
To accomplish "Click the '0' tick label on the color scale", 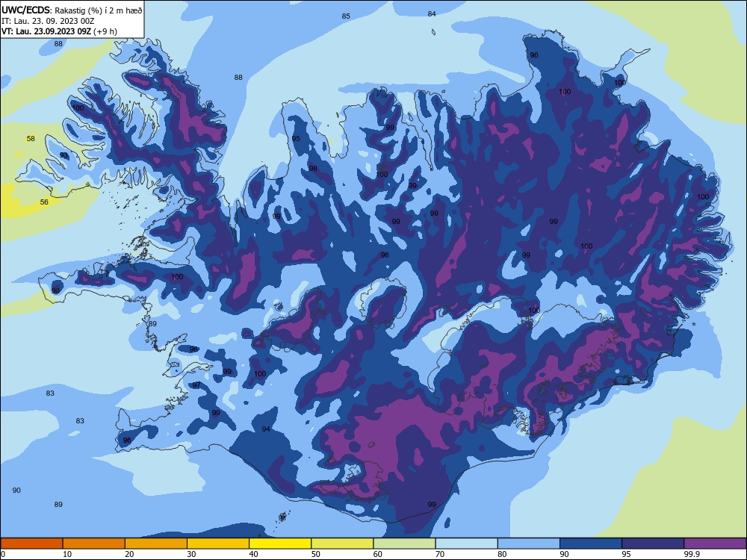I will pos(3,554).
